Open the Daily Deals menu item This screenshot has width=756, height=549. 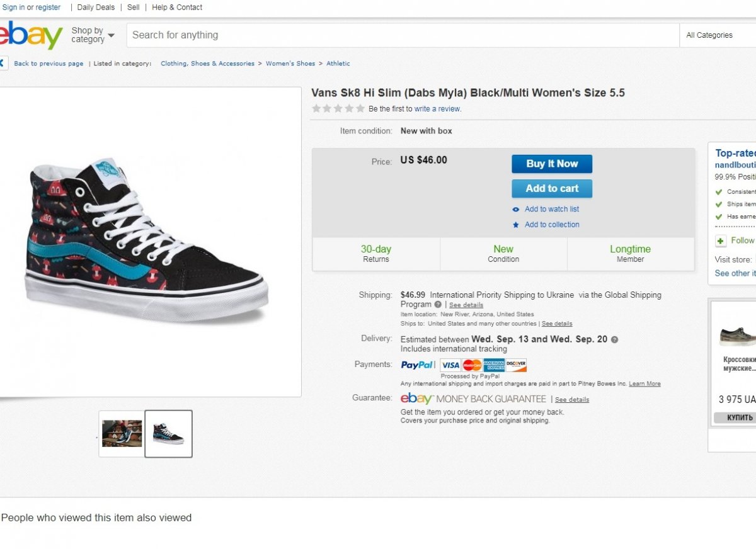(x=96, y=8)
